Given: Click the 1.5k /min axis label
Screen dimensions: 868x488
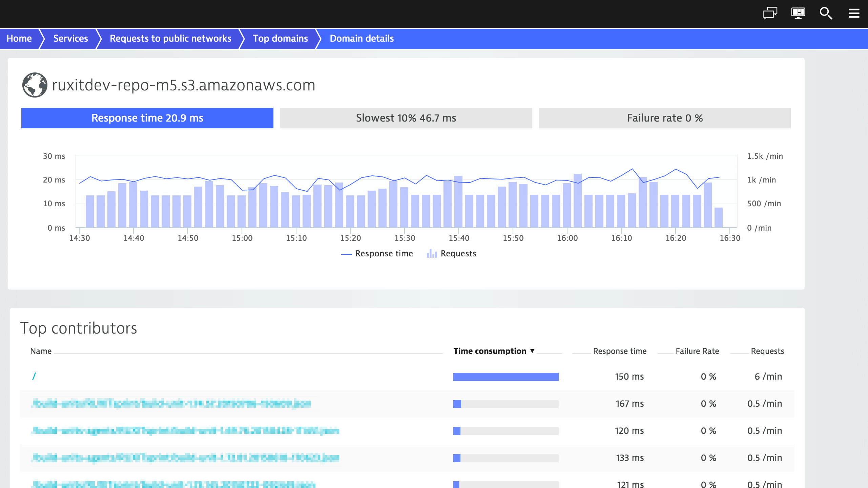Looking at the screenshot, I should pos(765,156).
